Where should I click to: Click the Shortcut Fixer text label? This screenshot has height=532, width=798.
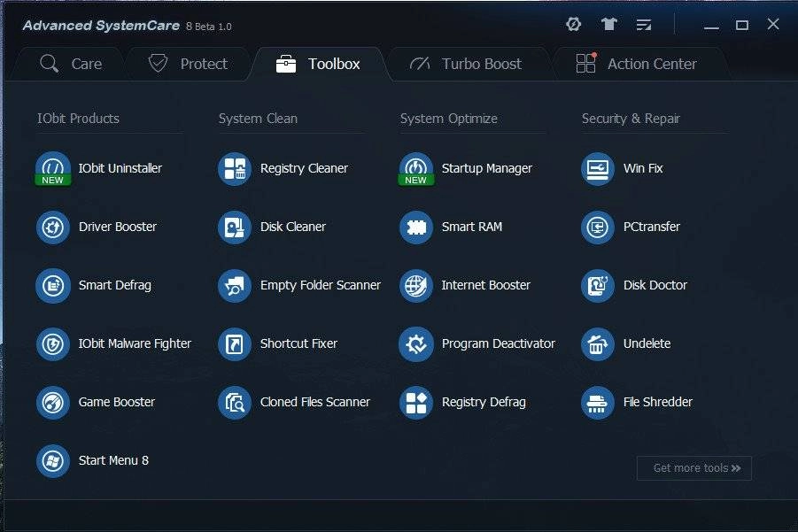pyautogui.click(x=298, y=343)
